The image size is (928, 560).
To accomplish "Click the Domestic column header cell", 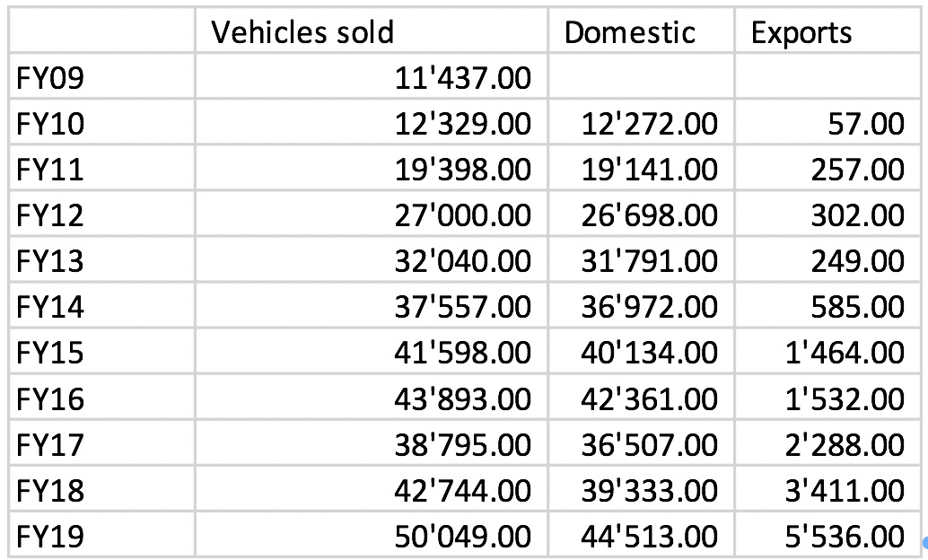I will tap(640, 33).
